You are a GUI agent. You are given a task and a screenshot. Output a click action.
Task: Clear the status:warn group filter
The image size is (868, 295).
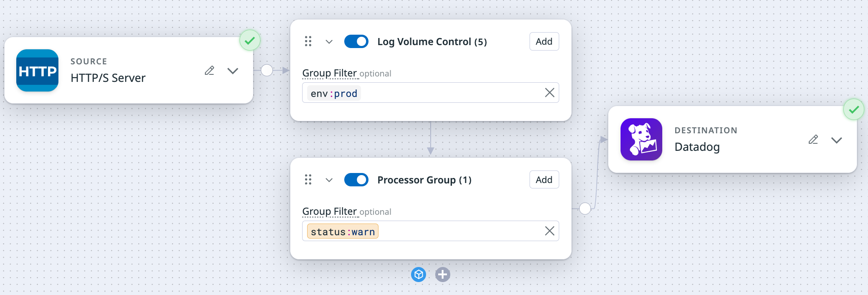(550, 231)
